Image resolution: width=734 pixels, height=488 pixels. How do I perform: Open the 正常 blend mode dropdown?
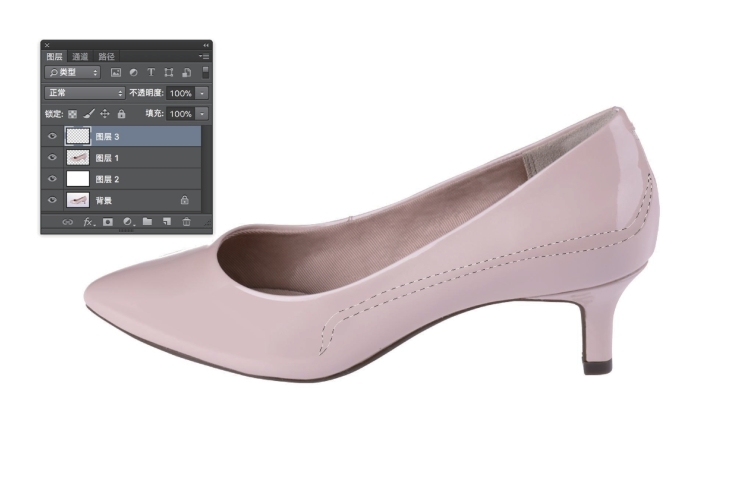(x=85, y=93)
